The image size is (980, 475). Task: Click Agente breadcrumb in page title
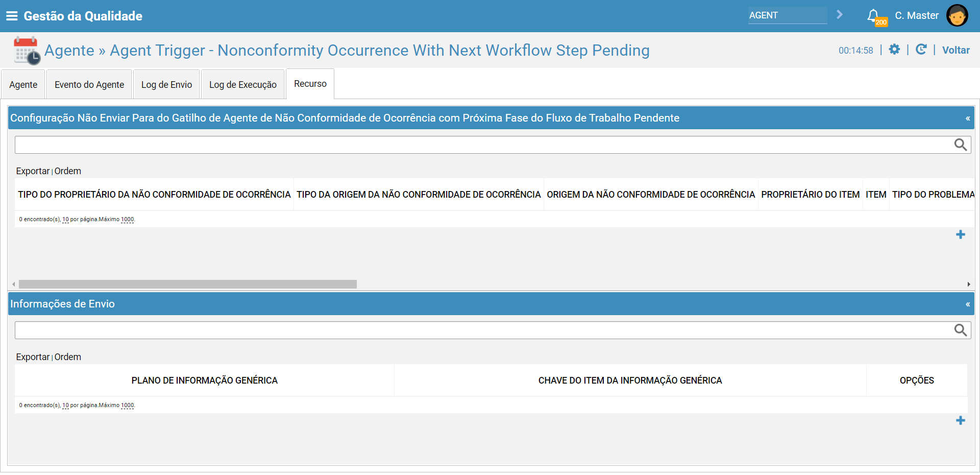pos(69,51)
